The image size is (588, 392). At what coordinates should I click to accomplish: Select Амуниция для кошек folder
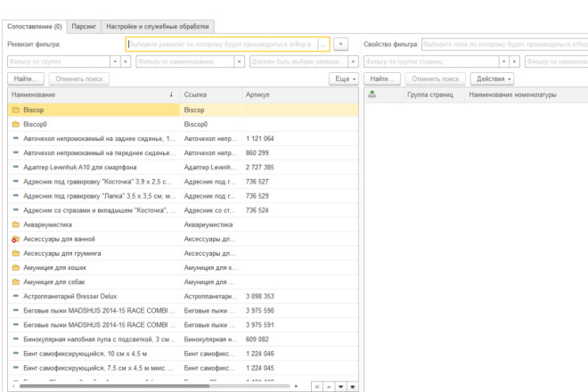coord(183,268)
